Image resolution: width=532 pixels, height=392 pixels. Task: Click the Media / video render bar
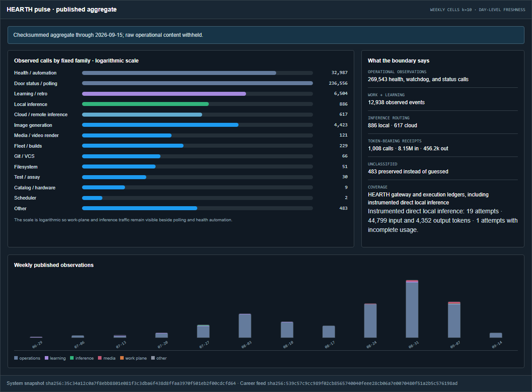point(127,135)
